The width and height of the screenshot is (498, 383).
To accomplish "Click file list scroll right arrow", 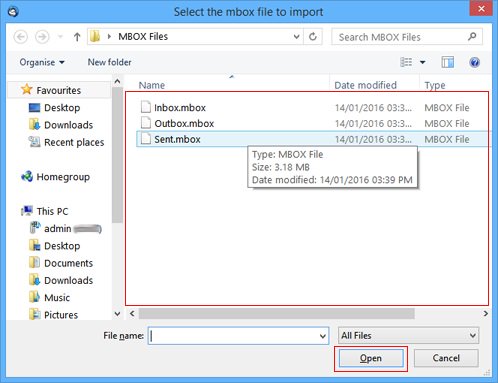I will (486, 314).
